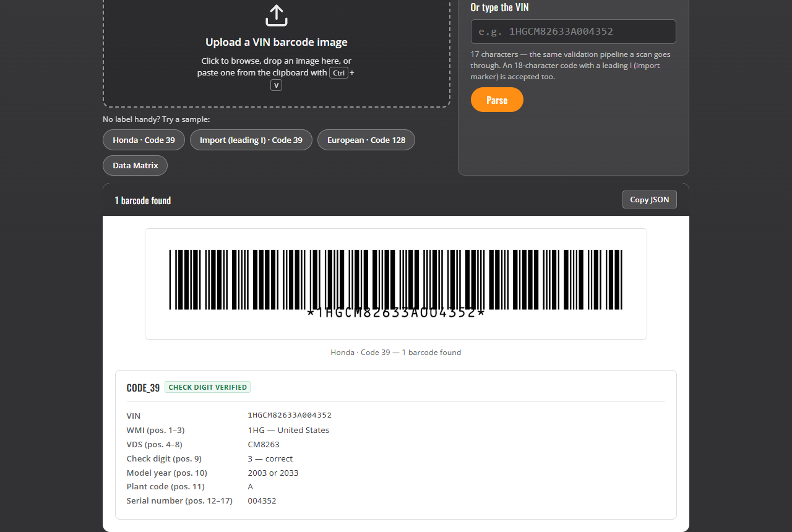Click the orange Parse button
792x532 pixels.
[497, 100]
